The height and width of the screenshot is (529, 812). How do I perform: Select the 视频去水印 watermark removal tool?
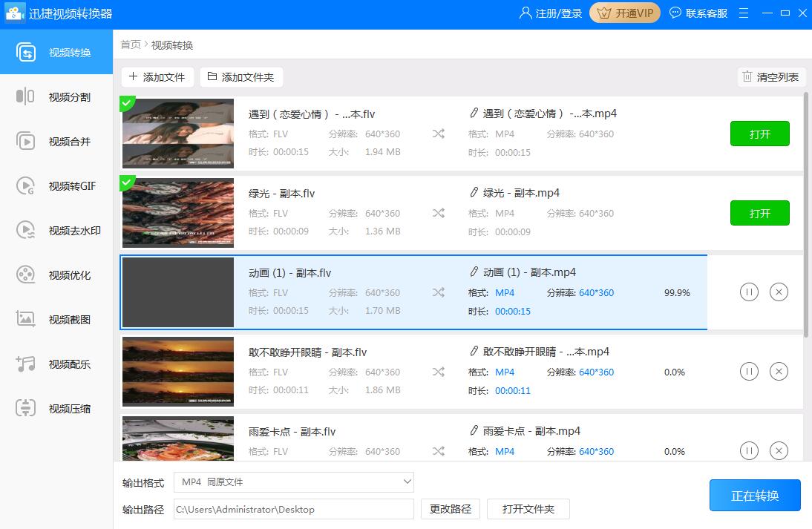pos(56,230)
